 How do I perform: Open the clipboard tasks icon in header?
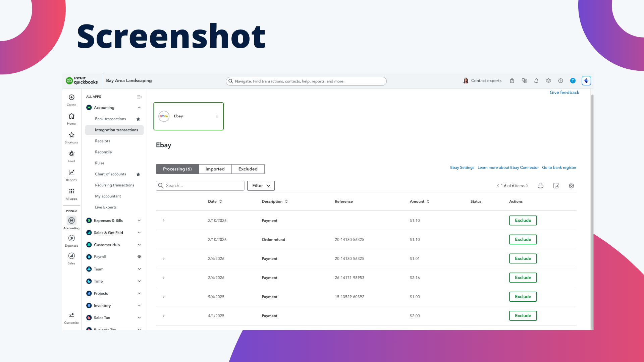512,81
